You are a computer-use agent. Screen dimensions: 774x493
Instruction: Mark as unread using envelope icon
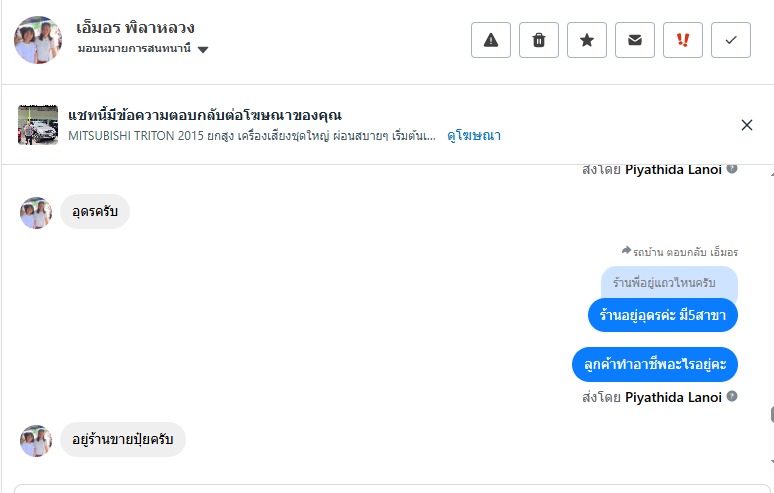(635, 40)
